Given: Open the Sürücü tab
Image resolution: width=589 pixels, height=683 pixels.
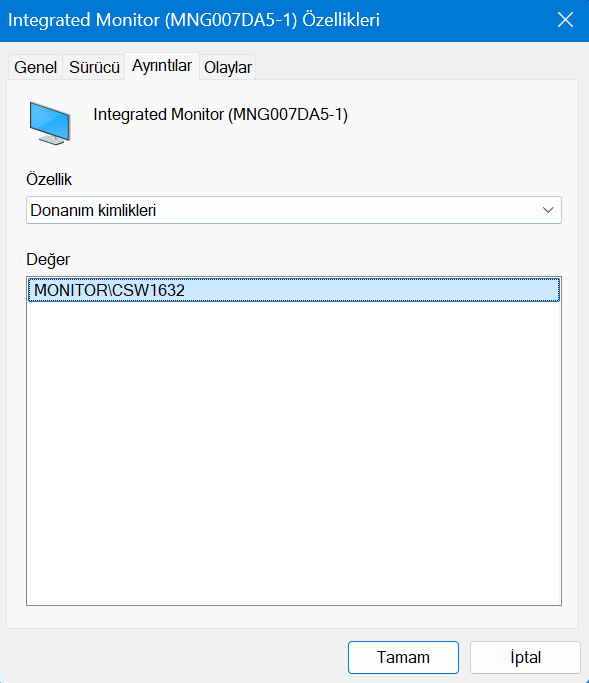Looking at the screenshot, I should (94, 67).
